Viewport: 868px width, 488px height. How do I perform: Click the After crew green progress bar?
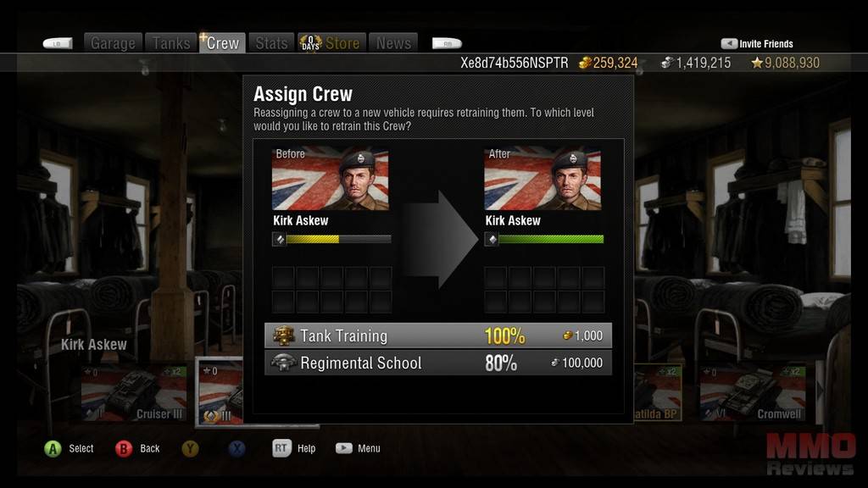(x=551, y=239)
